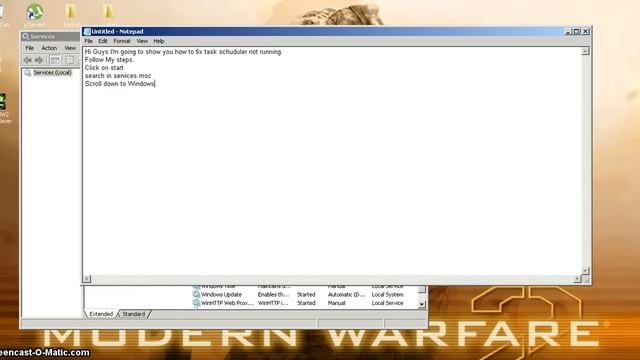
Task: Open the File menu in Services window
Action: [x=30, y=48]
